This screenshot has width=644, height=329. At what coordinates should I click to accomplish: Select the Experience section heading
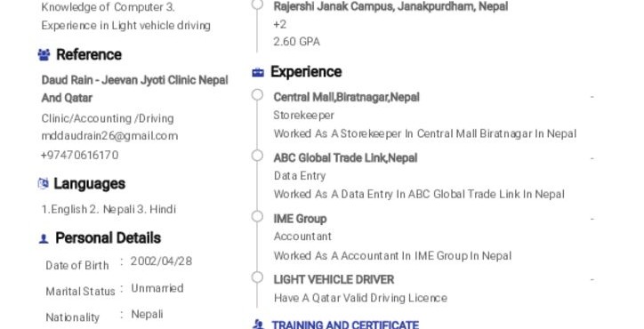point(306,72)
